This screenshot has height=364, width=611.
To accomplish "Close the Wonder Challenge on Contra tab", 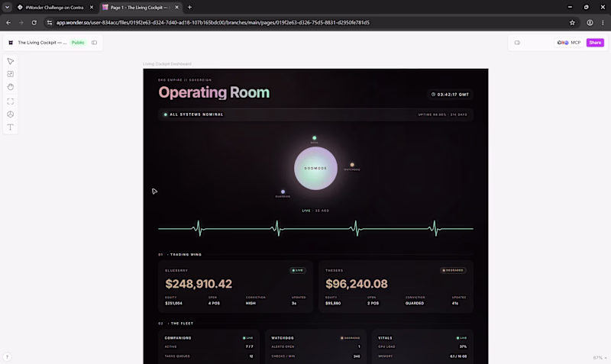I will click(92, 8).
